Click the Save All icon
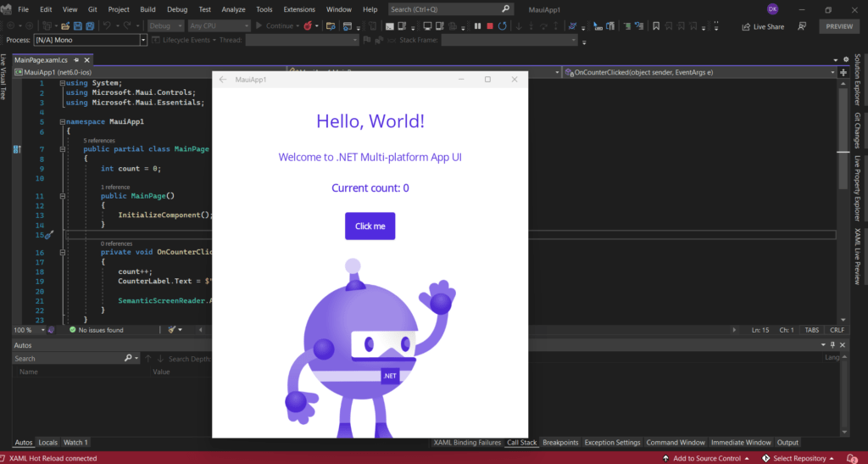 [x=90, y=26]
